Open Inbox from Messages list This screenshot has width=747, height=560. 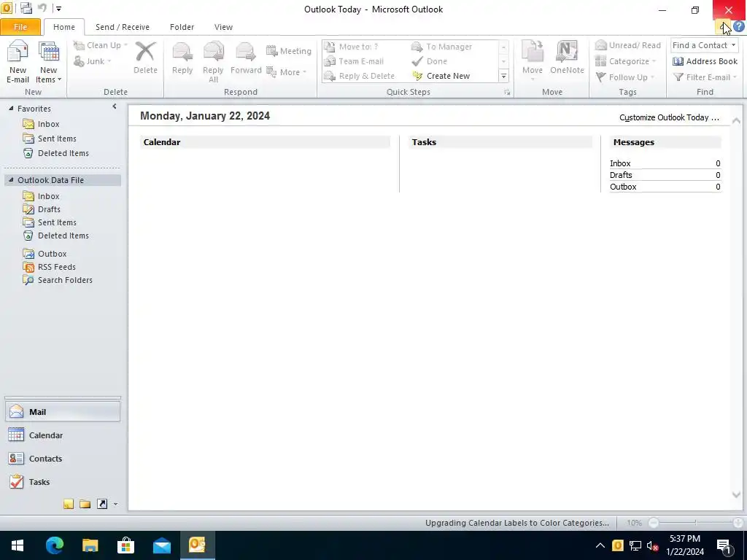pyautogui.click(x=620, y=163)
